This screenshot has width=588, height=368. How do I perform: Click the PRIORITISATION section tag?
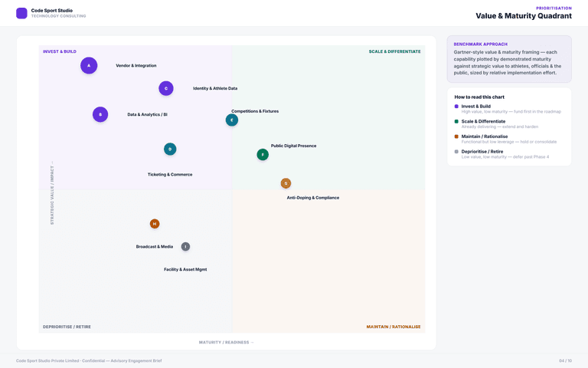click(554, 8)
